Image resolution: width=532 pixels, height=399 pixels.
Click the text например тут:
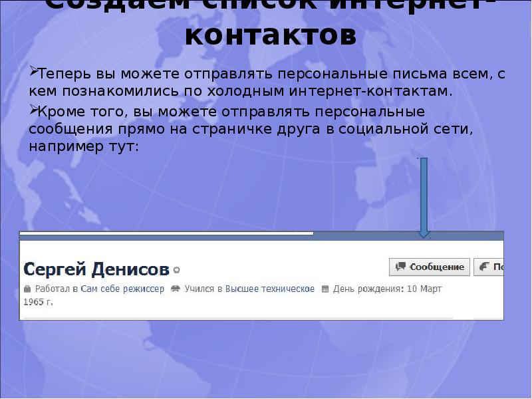(84, 146)
